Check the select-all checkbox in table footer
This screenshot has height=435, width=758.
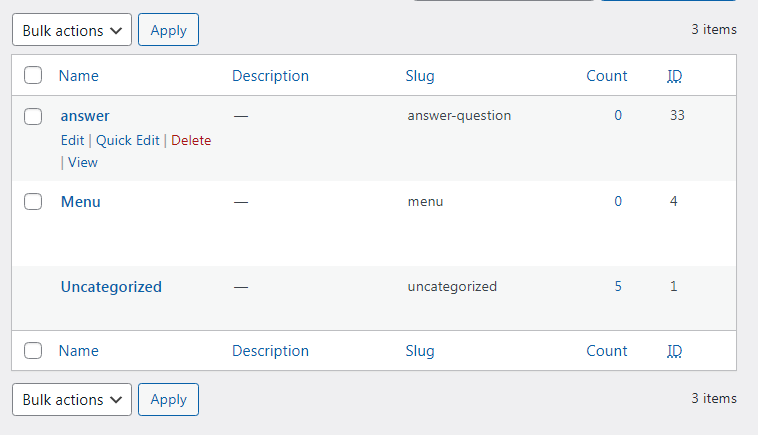click(x=33, y=350)
